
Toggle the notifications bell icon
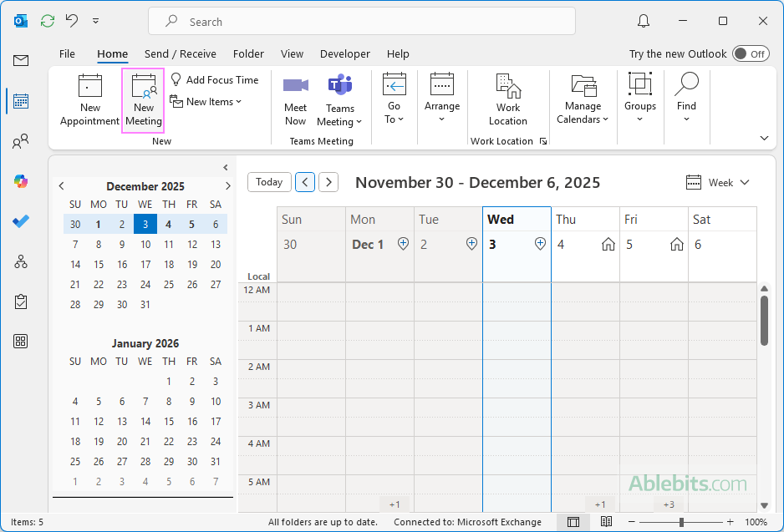coord(642,20)
